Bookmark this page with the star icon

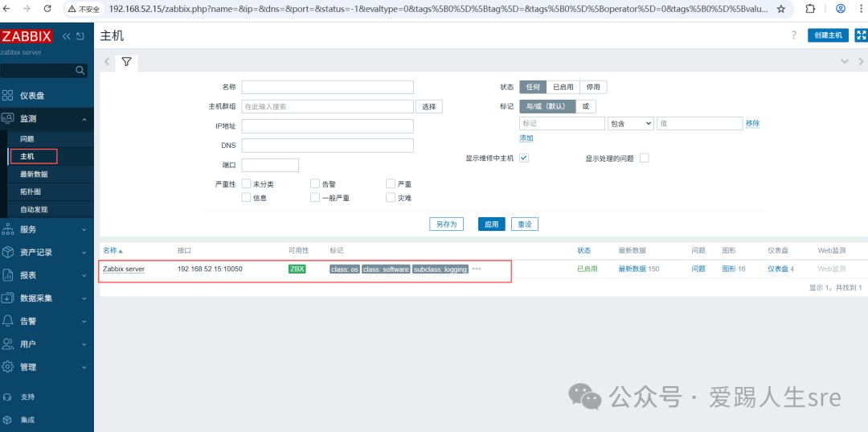[780, 9]
